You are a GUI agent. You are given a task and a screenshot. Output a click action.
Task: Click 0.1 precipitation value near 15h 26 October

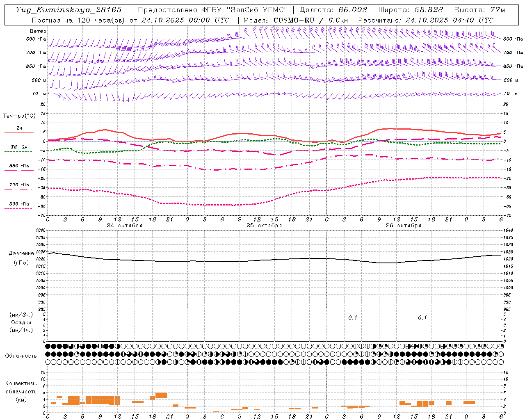(x=422, y=317)
